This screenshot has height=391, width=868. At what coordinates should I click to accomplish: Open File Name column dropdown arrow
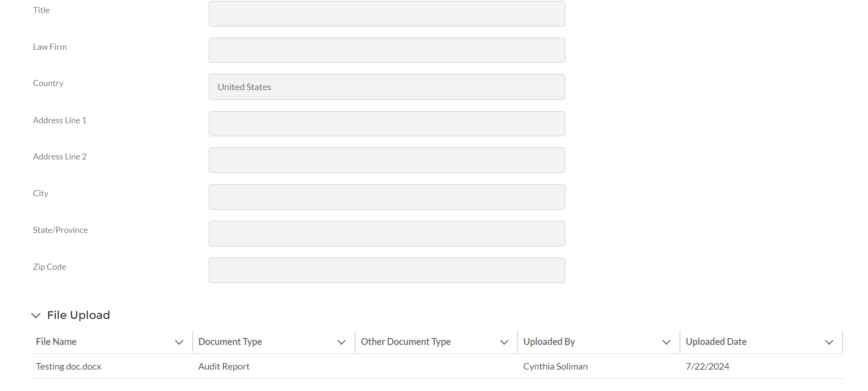pyautogui.click(x=179, y=342)
